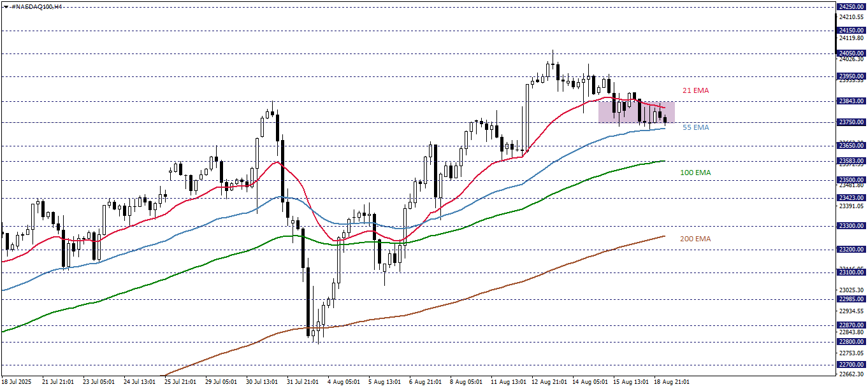Click the 12 Aug 21:01 time label
The height and width of the screenshot is (389, 868).
(548, 382)
